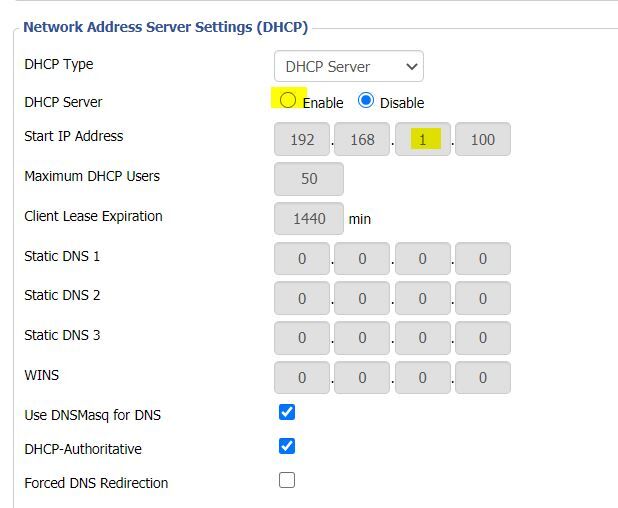Click the min unit text
The image size is (618, 508).
pos(359,219)
